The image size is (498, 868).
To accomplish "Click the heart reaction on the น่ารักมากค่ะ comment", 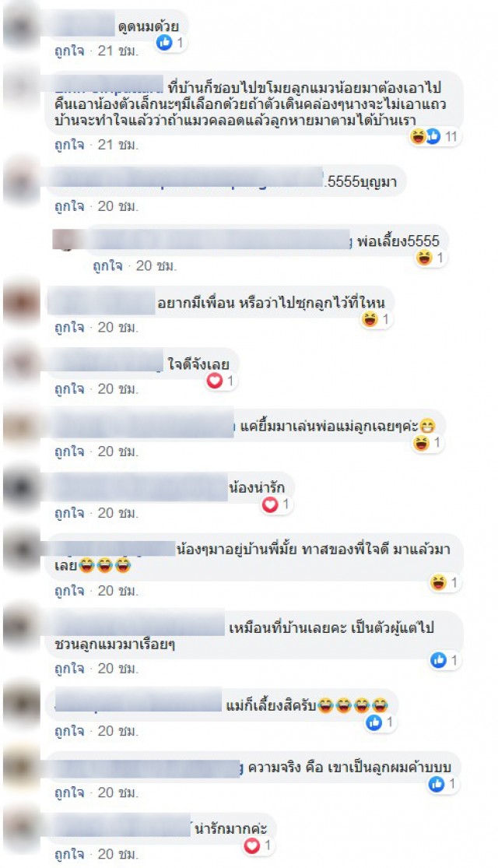I will pos(252,845).
